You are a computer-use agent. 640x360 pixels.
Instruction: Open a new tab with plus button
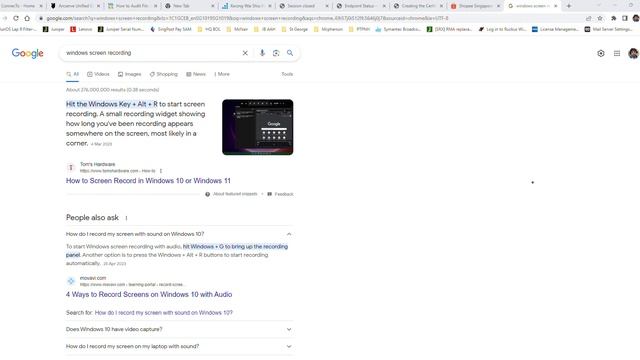click(569, 6)
